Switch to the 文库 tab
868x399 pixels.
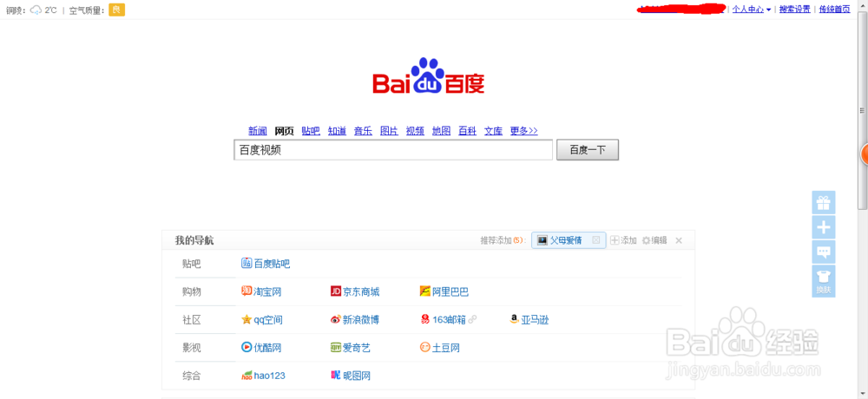pos(494,131)
